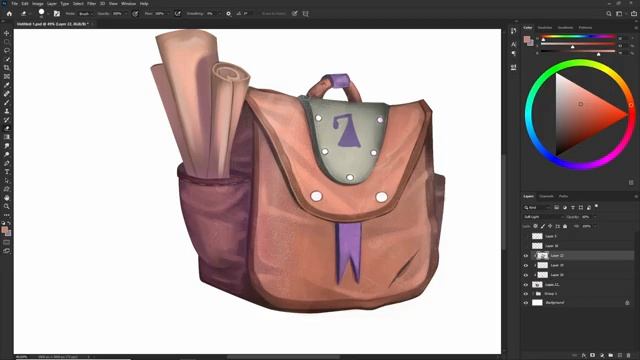Image resolution: width=640 pixels, height=360 pixels.
Task: Select the Crop tool
Action: [x=7, y=68]
